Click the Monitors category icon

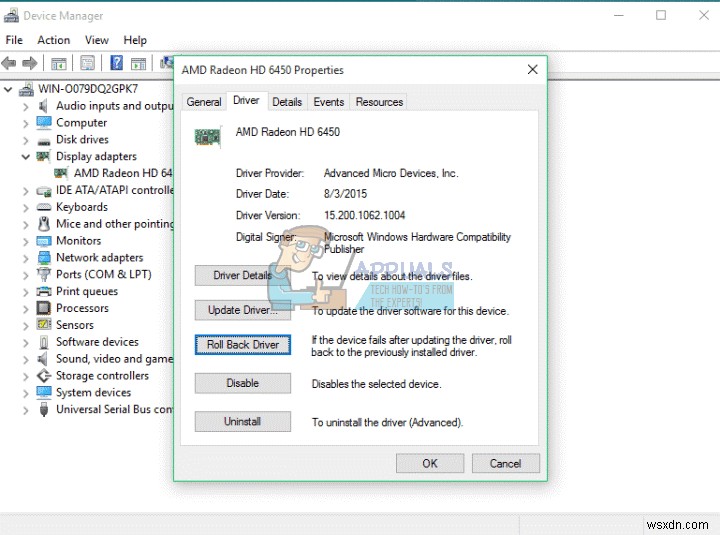point(44,241)
